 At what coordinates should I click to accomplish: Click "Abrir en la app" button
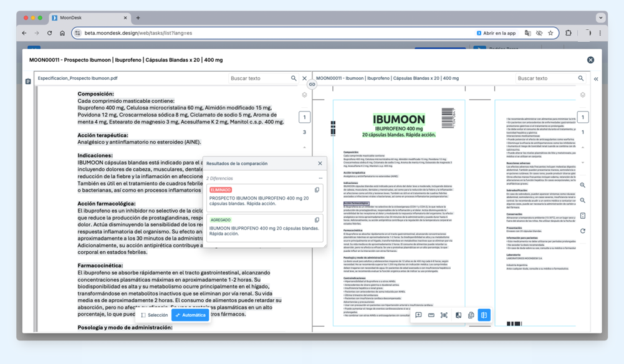point(496,33)
